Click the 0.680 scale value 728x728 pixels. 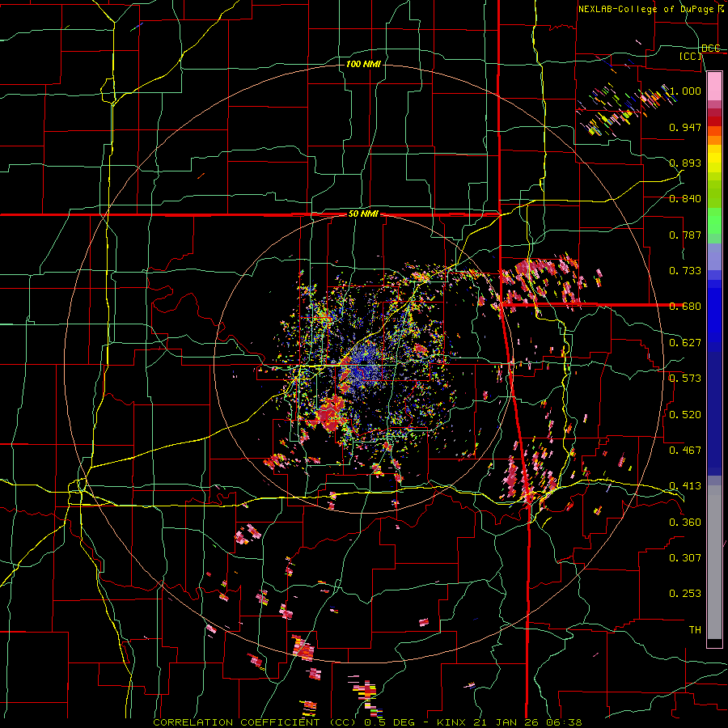[x=685, y=307]
